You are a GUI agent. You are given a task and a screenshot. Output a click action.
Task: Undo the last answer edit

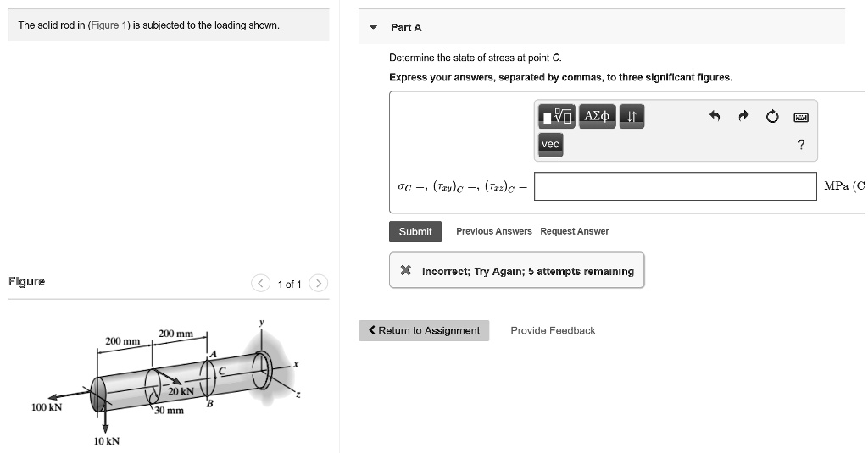(715, 117)
